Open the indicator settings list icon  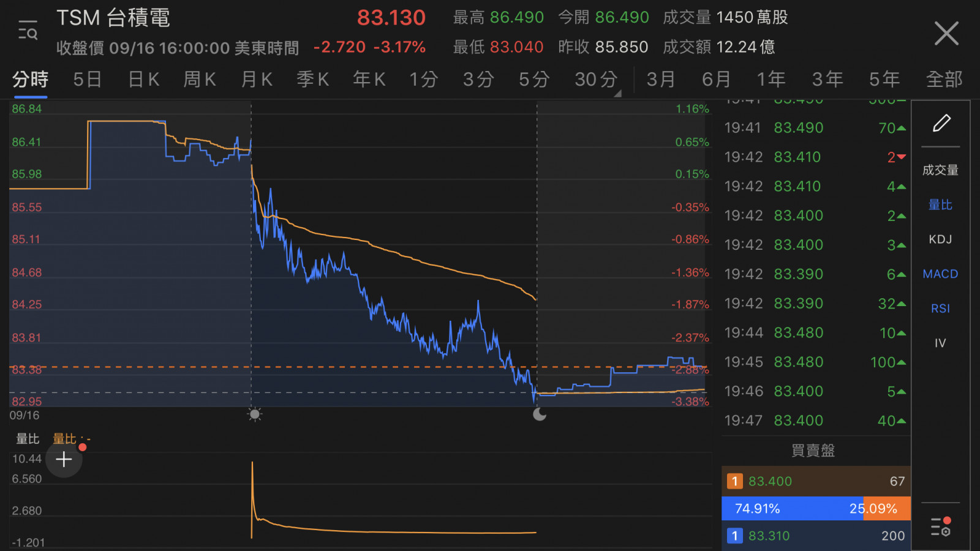coord(941,527)
